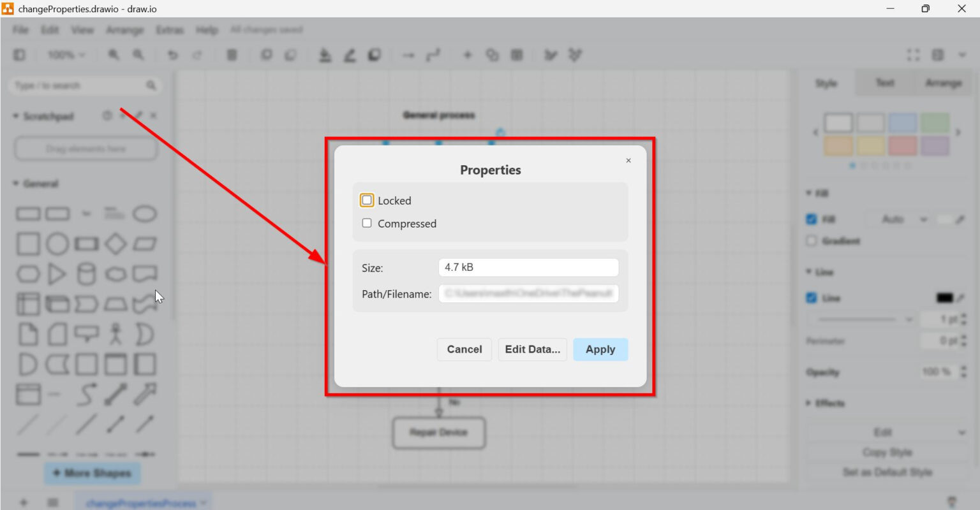Viewport: 980px width, 510px height.
Task: Expand the Effects section
Action: click(826, 404)
